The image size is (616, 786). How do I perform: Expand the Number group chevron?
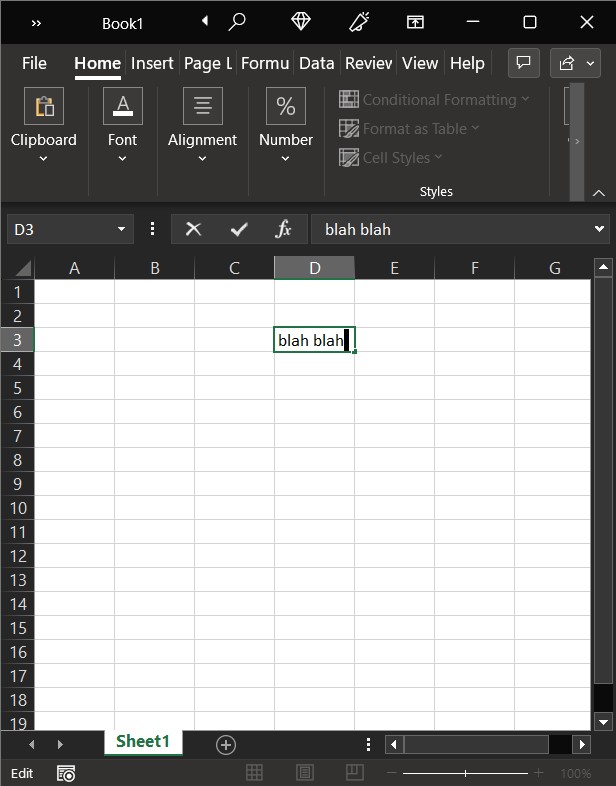[285, 158]
